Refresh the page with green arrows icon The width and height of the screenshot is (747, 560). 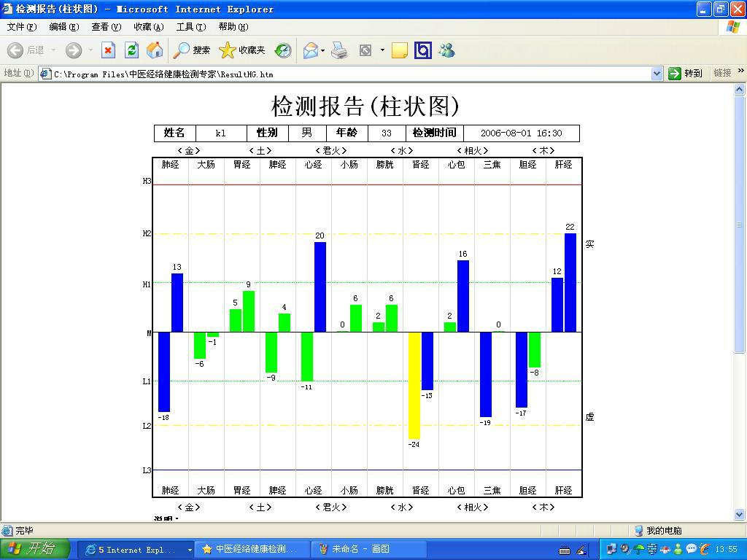click(x=131, y=50)
